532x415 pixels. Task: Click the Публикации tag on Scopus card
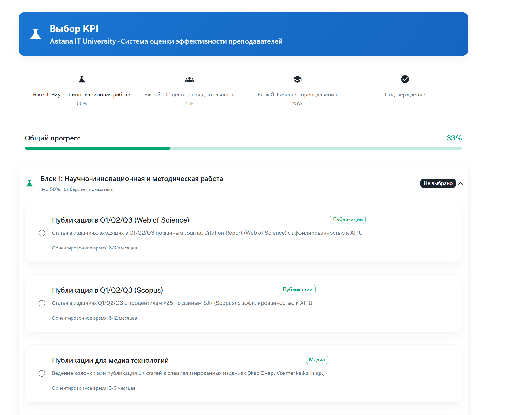point(298,289)
